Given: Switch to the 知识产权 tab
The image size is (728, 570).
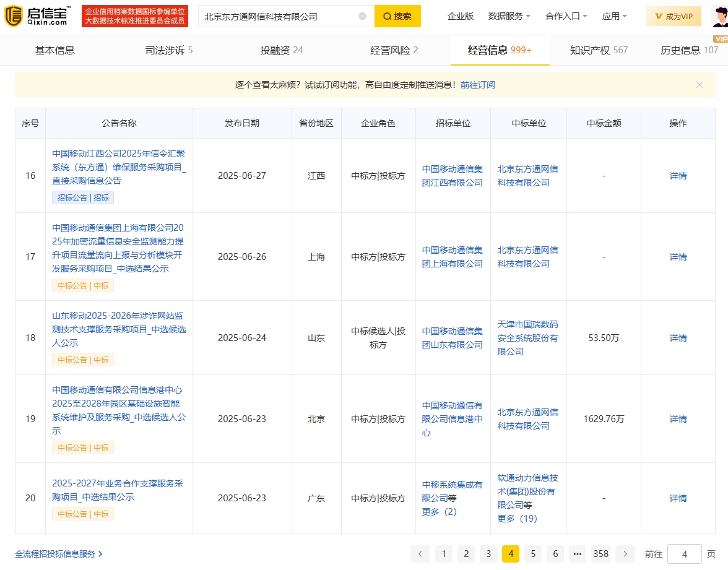Looking at the screenshot, I should (x=599, y=50).
